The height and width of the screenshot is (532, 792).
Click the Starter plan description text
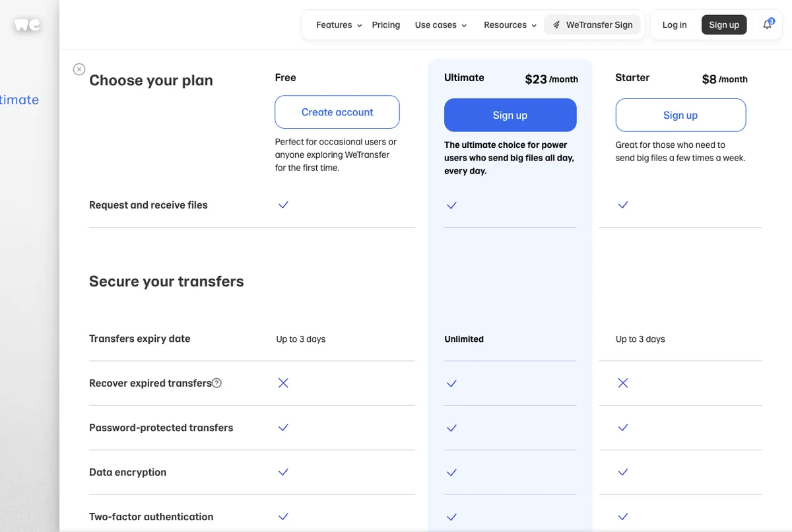[x=680, y=152]
